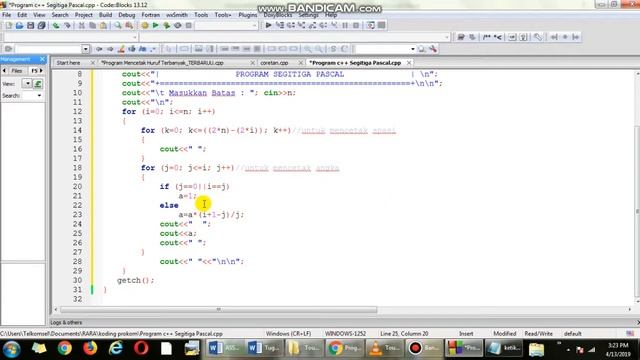The image size is (640, 360).
Task: Show the next Management tabs with the right arrow
Action: (x=41, y=71)
